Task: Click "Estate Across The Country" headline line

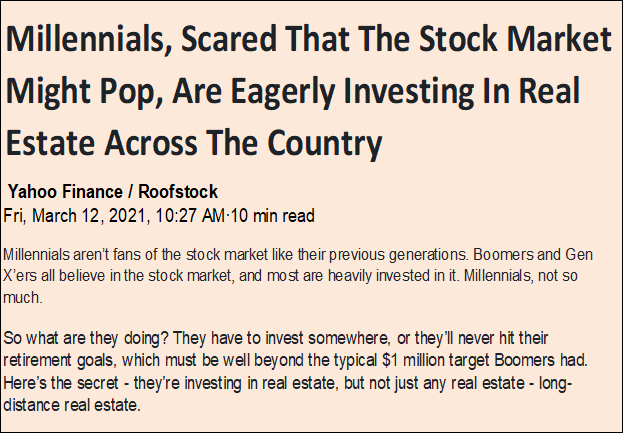Action: tap(194, 143)
